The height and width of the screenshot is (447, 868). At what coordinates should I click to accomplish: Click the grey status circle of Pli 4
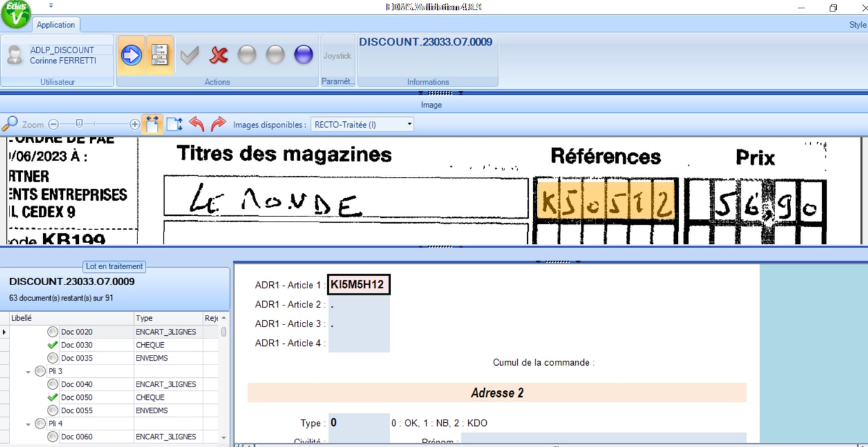pos(40,424)
